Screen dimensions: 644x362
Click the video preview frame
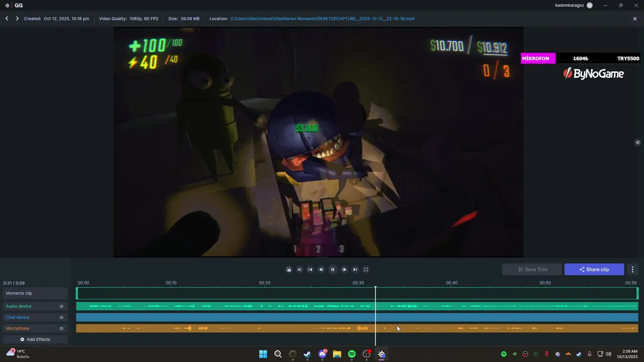click(318, 142)
